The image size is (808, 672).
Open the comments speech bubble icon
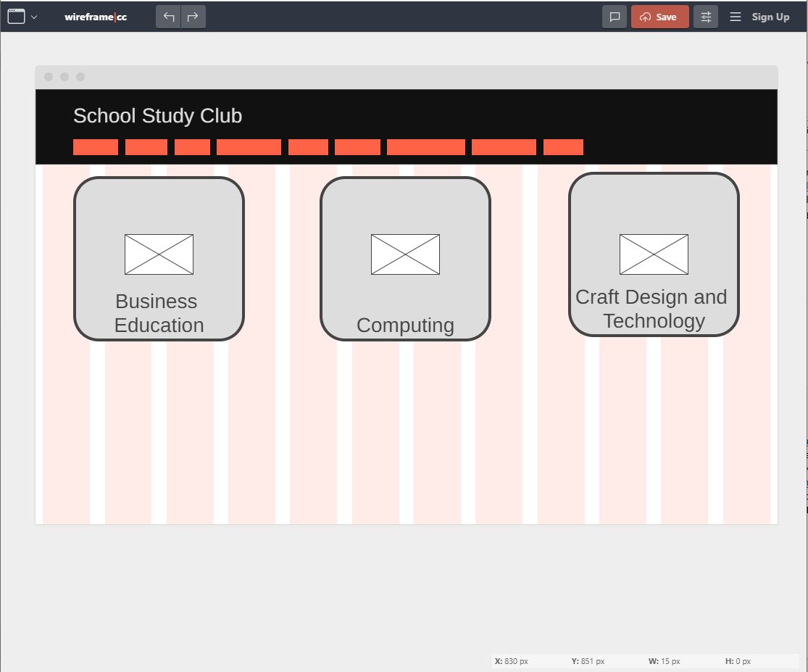pyautogui.click(x=615, y=17)
